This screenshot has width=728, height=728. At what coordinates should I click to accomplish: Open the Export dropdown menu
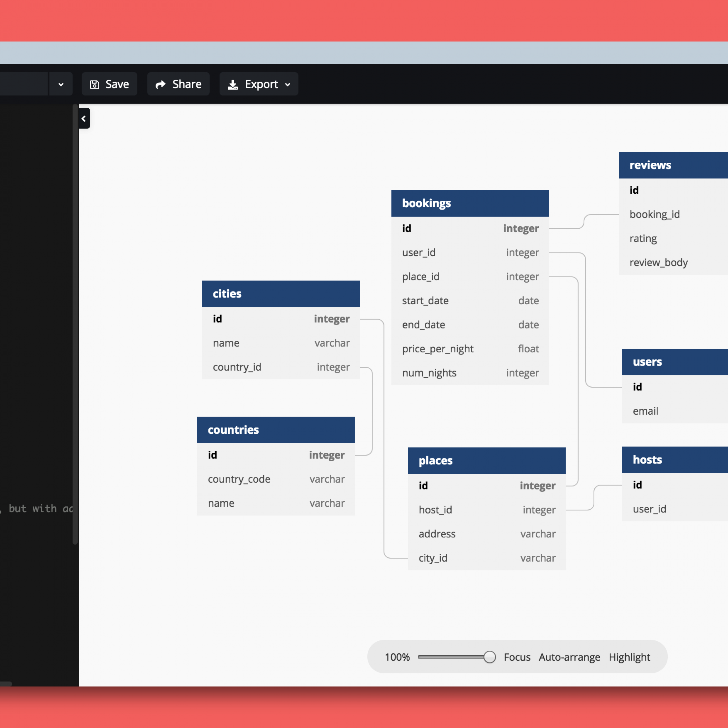[x=259, y=83]
